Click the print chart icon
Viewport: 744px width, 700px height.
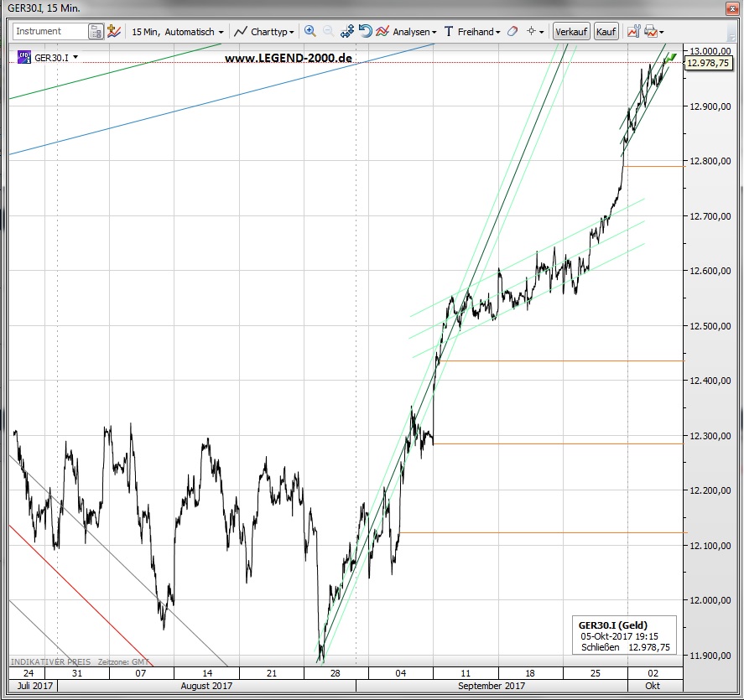651,32
